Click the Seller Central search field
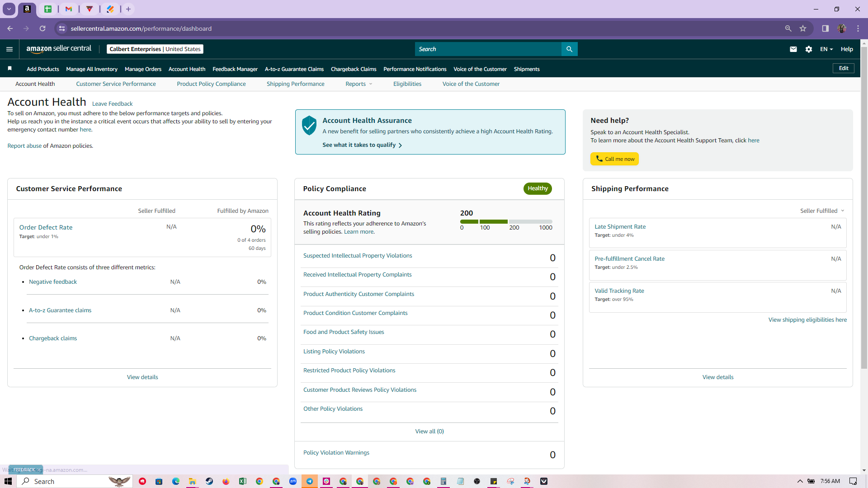The width and height of the screenshot is (868, 488). (x=488, y=49)
